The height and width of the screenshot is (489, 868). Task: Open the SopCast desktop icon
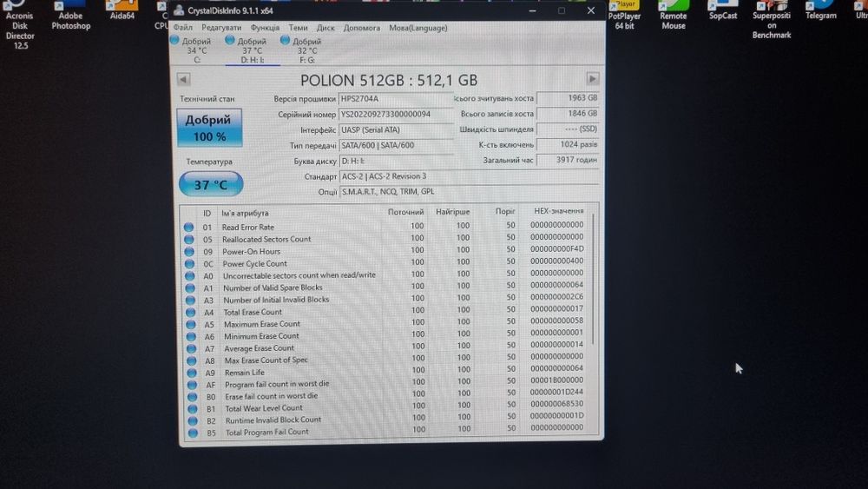(x=723, y=10)
